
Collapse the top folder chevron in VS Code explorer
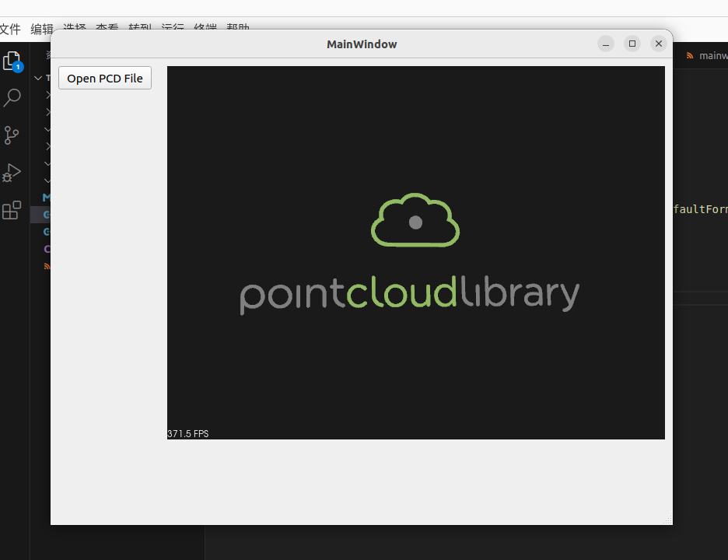click(38, 78)
